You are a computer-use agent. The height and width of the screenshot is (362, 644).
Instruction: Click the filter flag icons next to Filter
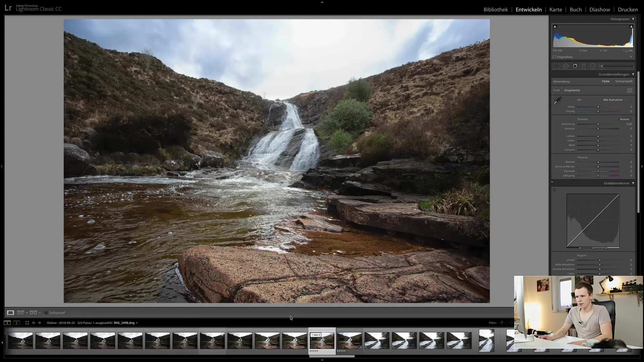pos(506,323)
